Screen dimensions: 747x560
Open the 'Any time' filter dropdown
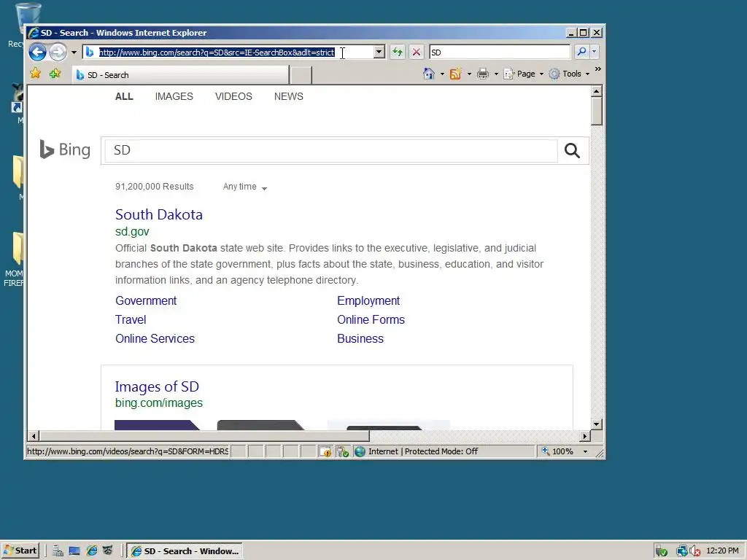click(245, 187)
